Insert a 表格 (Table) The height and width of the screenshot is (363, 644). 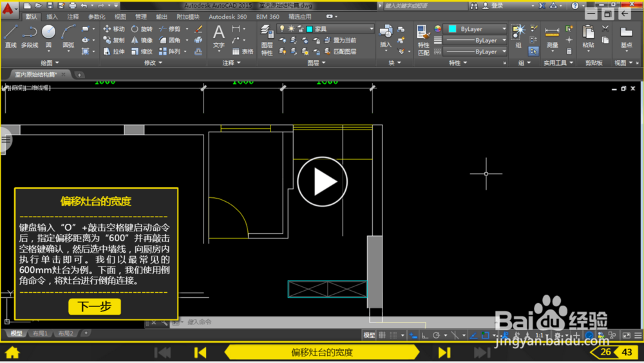click(x=243, y=52)
